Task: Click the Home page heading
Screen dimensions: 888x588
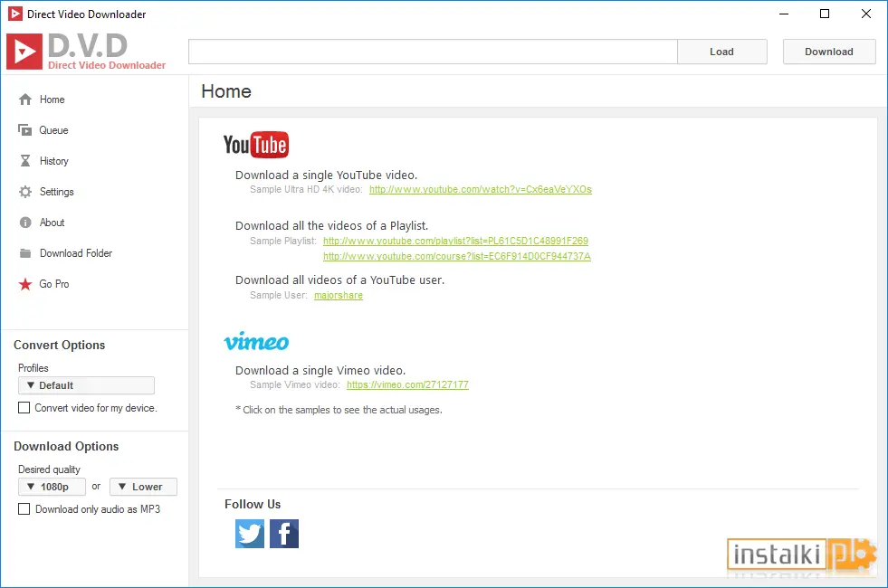Action: click(x=226, y=91)
